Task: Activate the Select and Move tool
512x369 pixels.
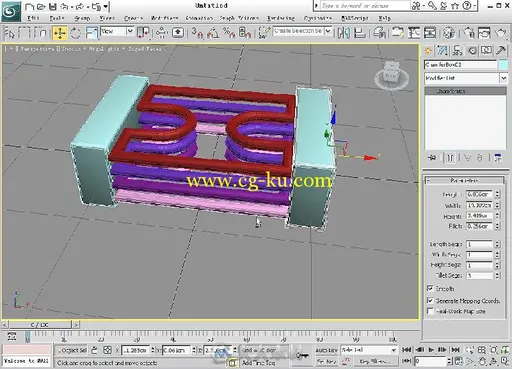Action: [60, 33]
